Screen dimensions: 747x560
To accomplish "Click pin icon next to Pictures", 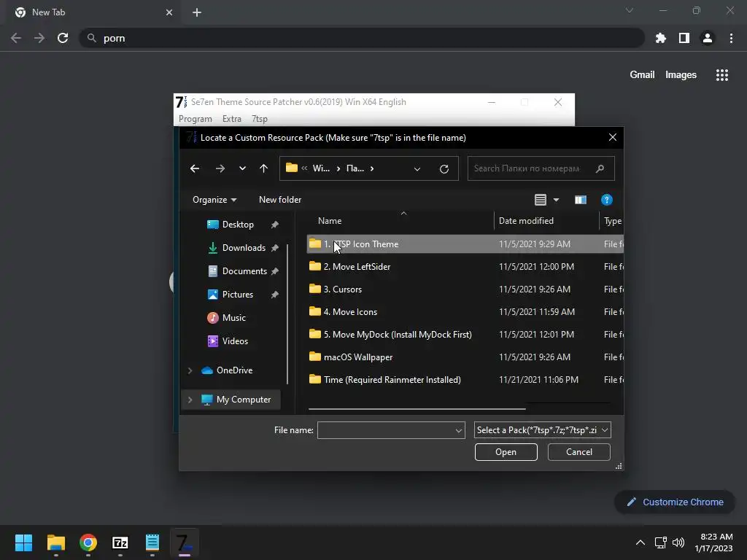I will pyautogui.click(x=275, y=295).
